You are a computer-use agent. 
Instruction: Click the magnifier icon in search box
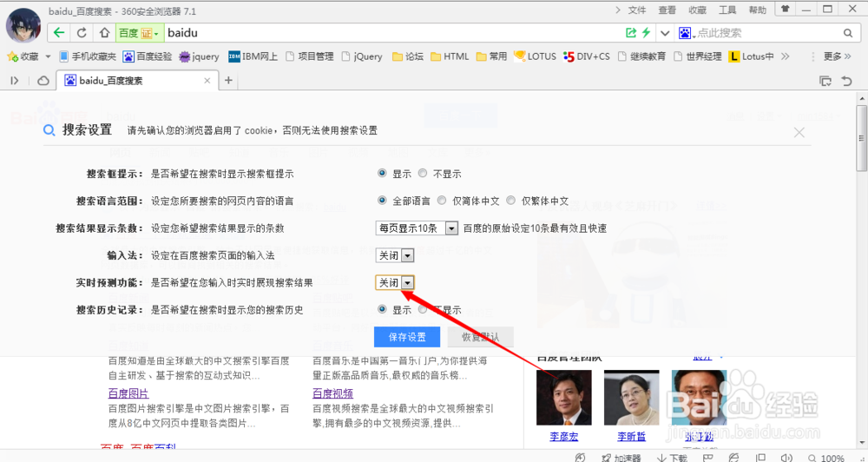[847, 33]
